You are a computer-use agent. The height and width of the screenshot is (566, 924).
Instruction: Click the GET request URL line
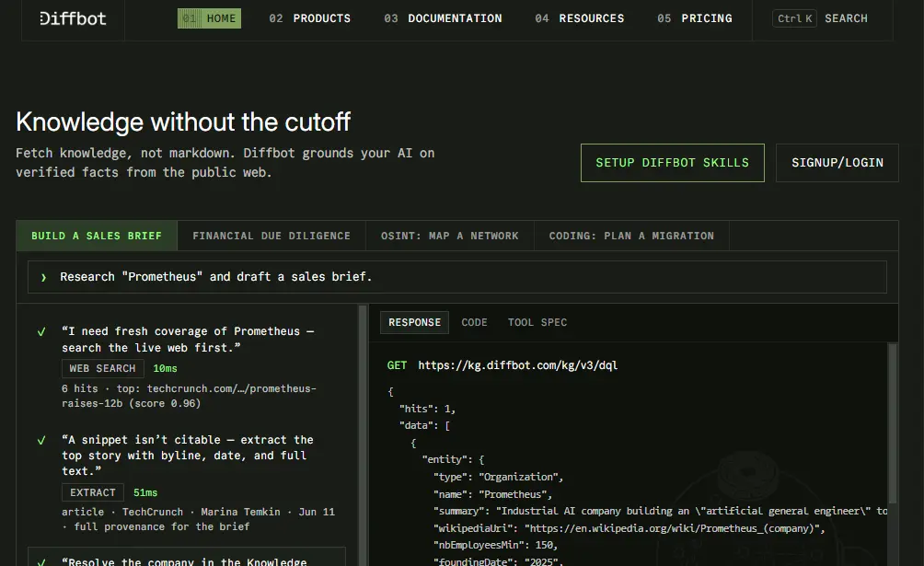[x=502, y=365]
